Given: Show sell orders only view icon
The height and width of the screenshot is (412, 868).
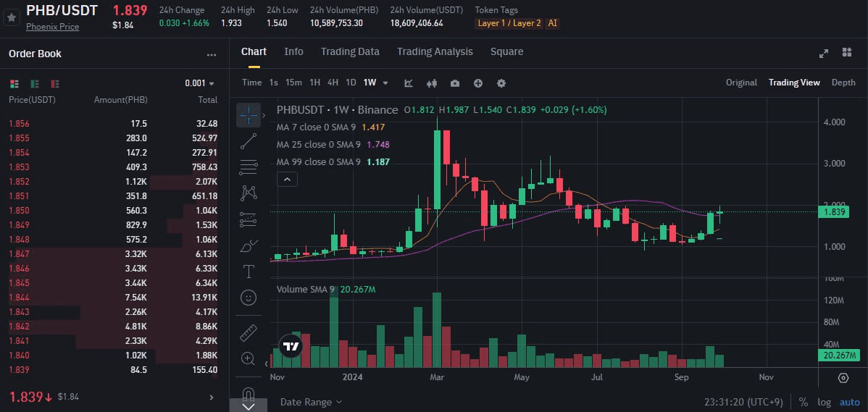Looking at the screenshot, I should [x=55, y=83].
